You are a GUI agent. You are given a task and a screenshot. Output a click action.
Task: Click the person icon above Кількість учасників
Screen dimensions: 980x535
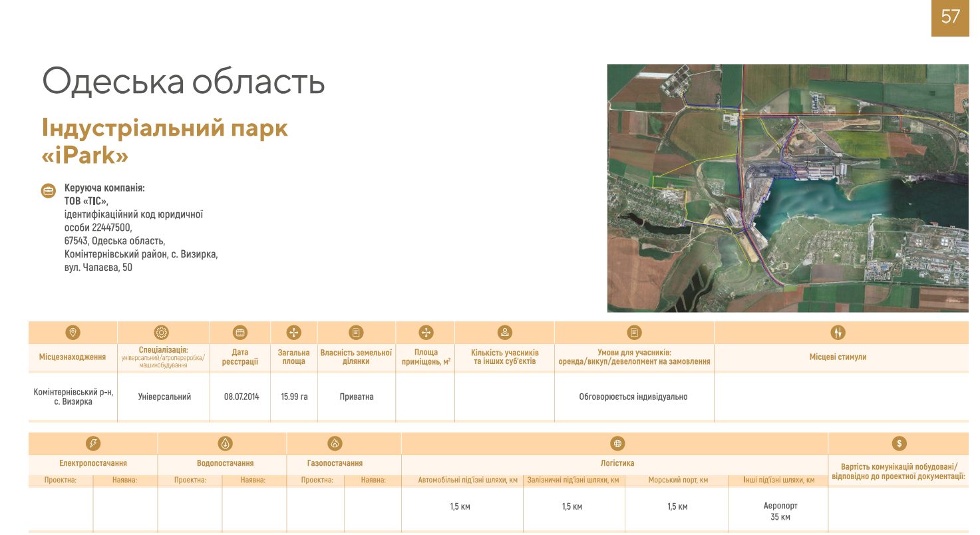click(x=505, y=332)
